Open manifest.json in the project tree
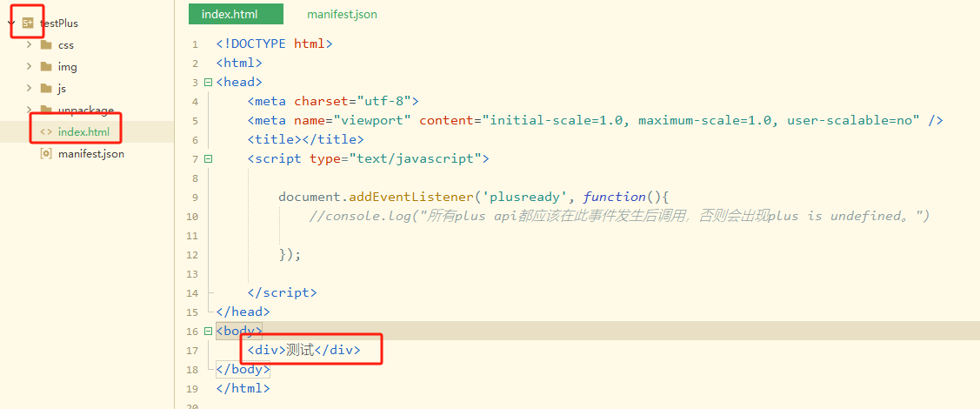This screenshot has height=409, width=980. point(90,153)
